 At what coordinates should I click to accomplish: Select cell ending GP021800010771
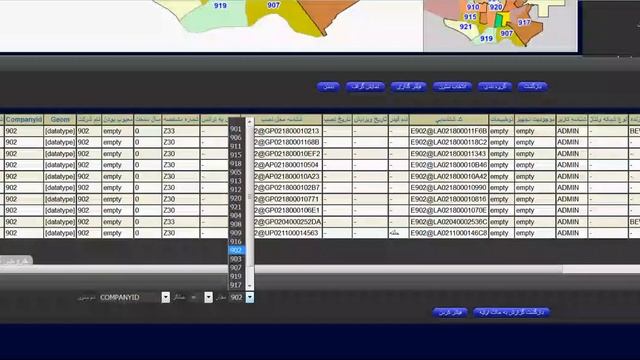[x=288, y=199]
